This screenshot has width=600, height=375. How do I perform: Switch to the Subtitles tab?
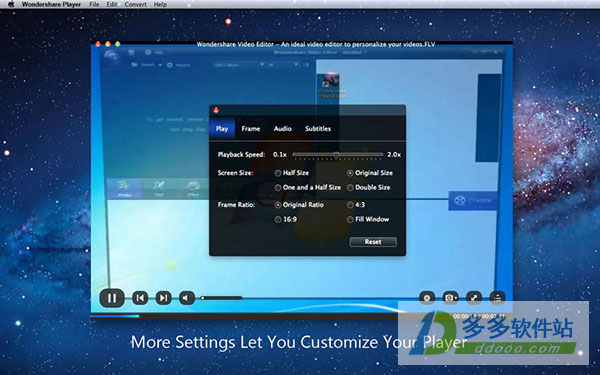tap(318, 129)
